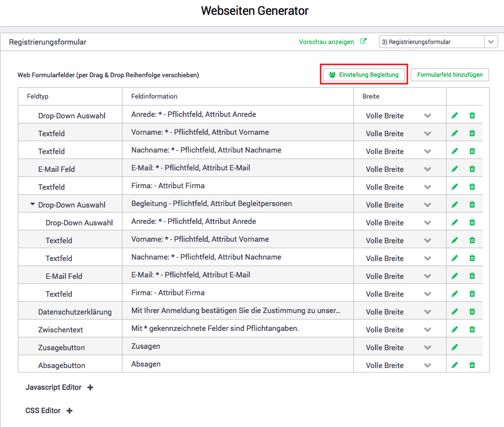Edit the top-level E-Mail field row

(454, 169)
